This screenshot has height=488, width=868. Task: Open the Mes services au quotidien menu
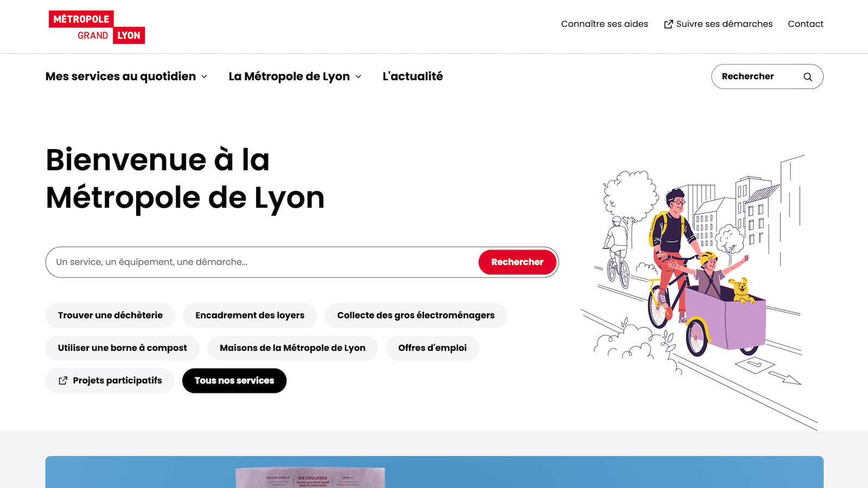[x=120, y=76]
